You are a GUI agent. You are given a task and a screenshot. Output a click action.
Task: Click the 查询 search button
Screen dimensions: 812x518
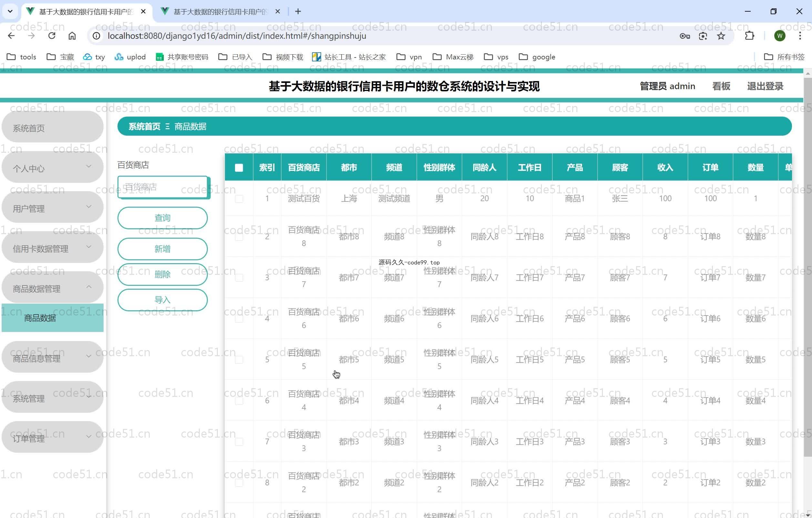[x=163, y=218]
